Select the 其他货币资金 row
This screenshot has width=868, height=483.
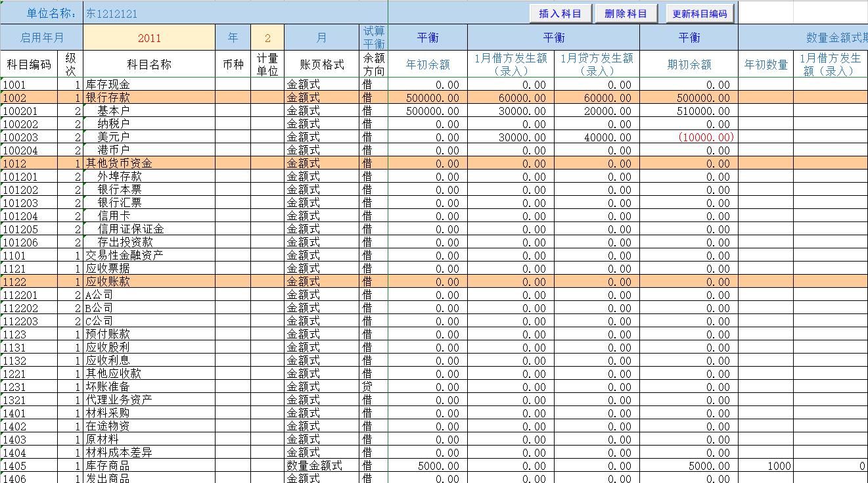[131, 163]
